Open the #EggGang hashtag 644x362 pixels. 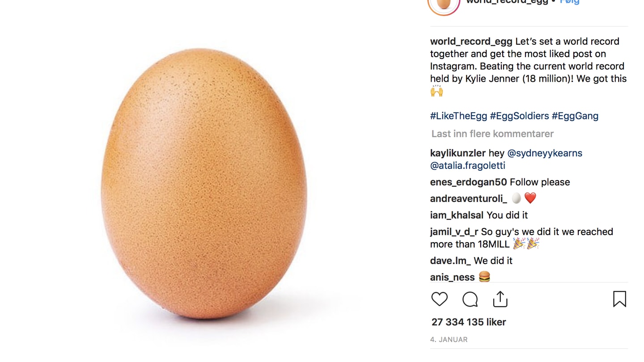(575, 116)
